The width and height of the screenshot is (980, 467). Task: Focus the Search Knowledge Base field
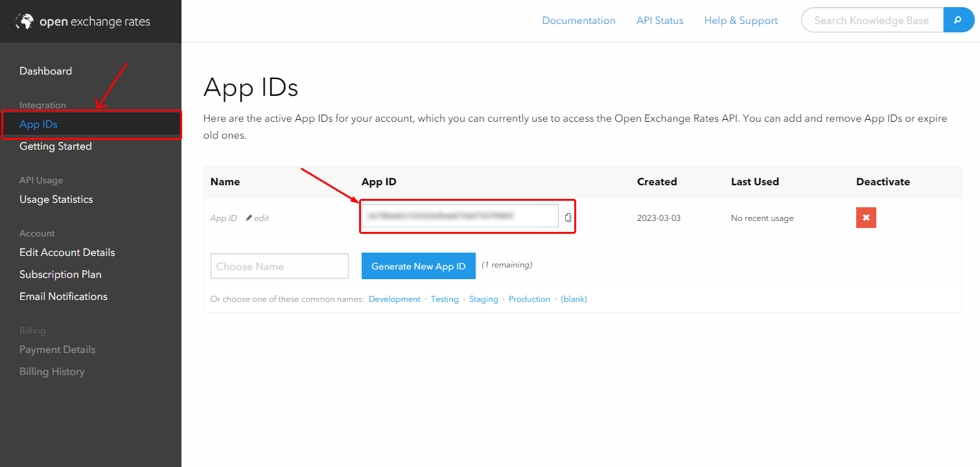[x=872, y=20]
